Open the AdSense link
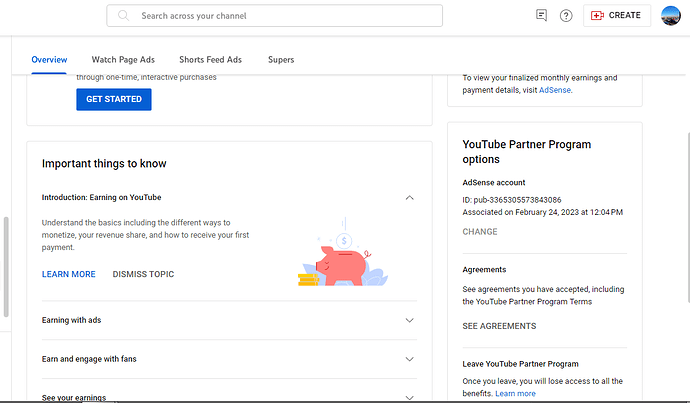The height and width of the screenshot is (403, 690). 554,90
